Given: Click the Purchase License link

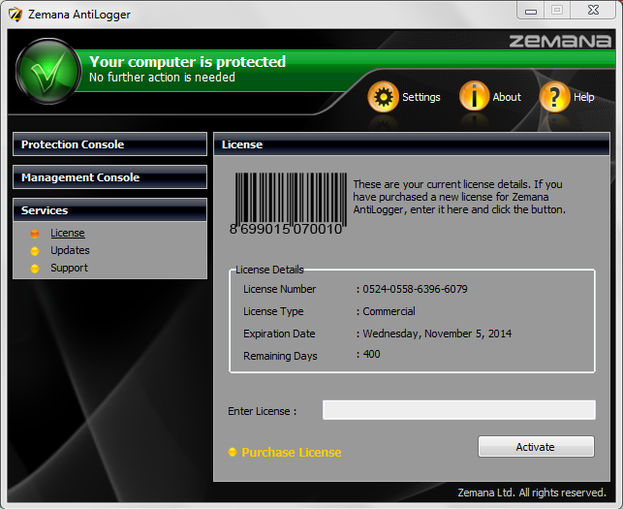Looking at the screenshot, I should (291, 452).
